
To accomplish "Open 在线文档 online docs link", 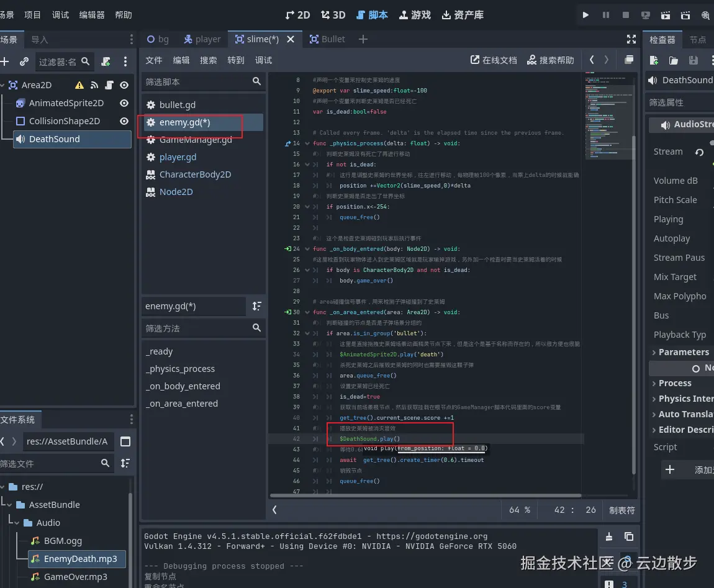I will point(494,60).
